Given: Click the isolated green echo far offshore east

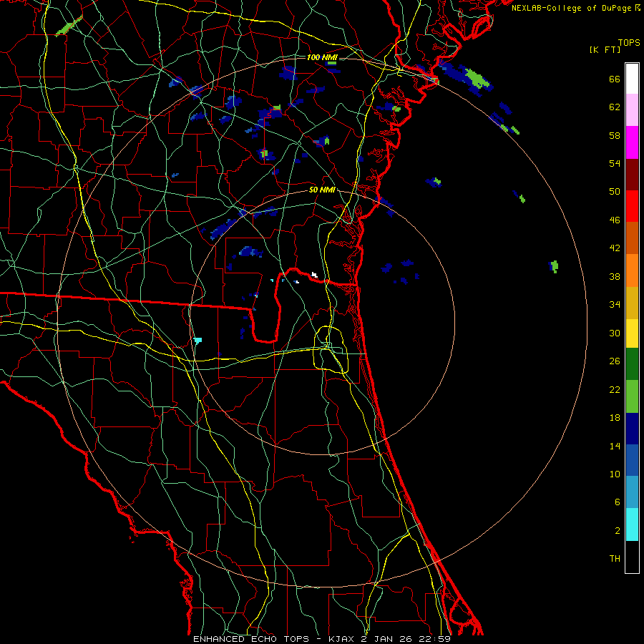Looking at the screenshot, I should pyautogui.click(x=555, y=266).
